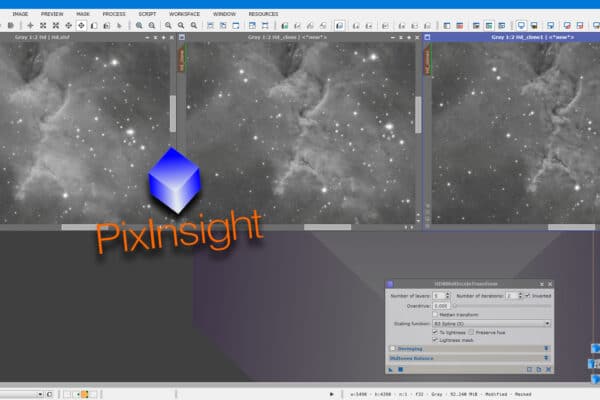Click 'Modified' text in the status bar
600x400 pixels.
(x=496, y=394)
